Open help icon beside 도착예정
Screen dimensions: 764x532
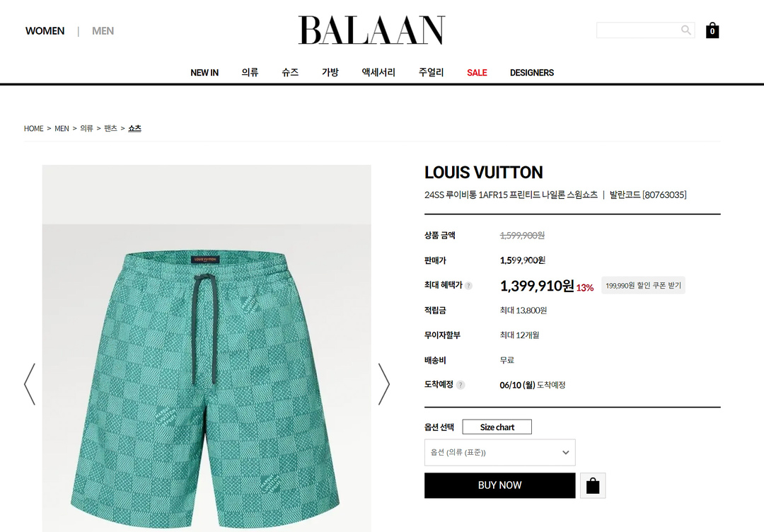461,385
